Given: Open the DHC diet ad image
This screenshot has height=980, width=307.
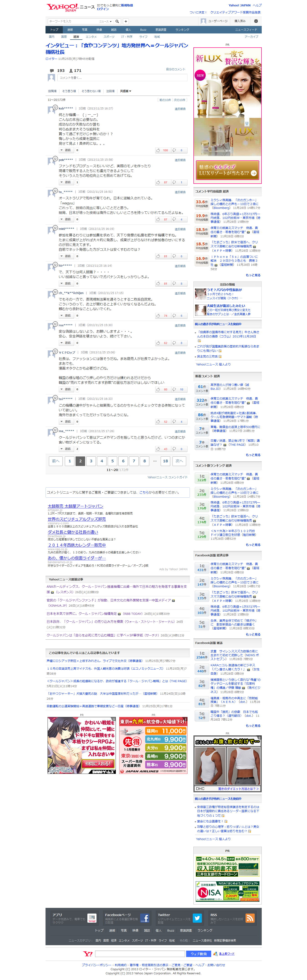Looking at the screenshot, I should coord(228,764).
